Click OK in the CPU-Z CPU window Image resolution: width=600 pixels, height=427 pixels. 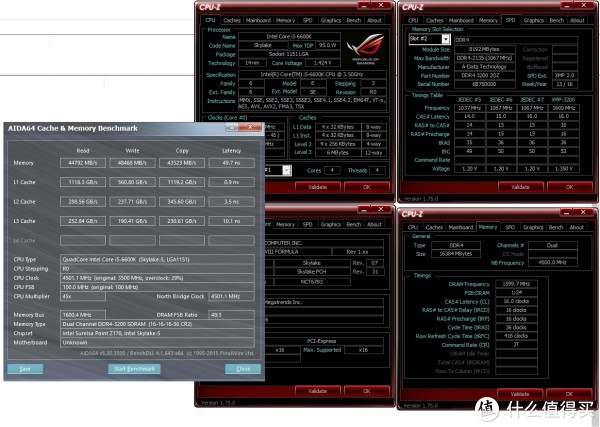tap(367, 187)
